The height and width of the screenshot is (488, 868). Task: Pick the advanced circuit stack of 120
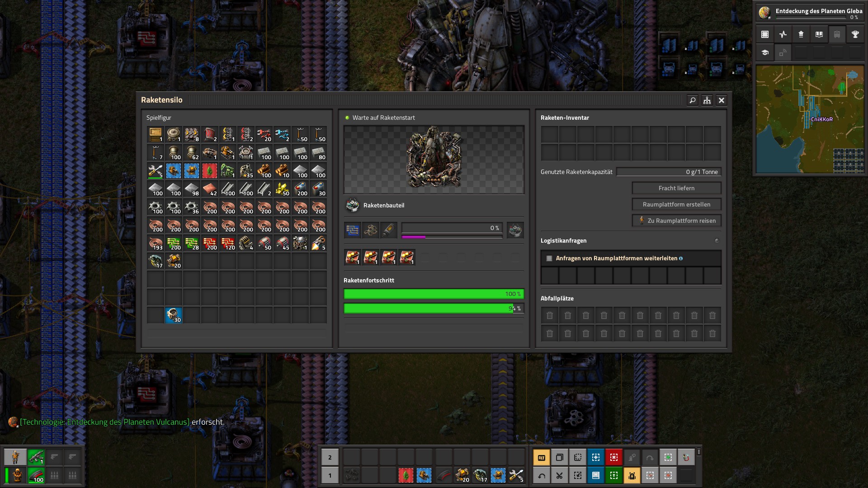[x=227, y=243]
